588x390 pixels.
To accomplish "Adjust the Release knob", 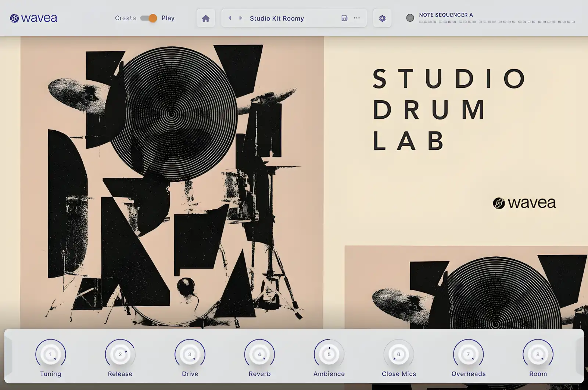I will coord(120,354).
